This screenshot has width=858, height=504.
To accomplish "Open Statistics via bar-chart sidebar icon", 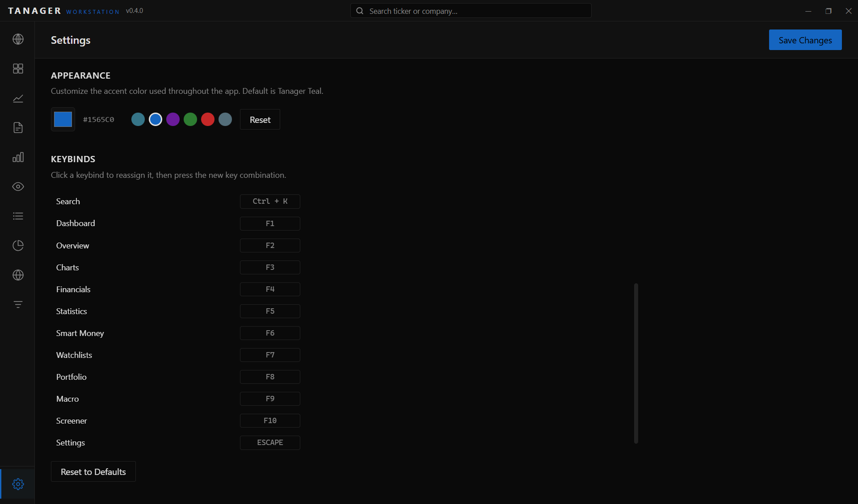I will 18,157.
